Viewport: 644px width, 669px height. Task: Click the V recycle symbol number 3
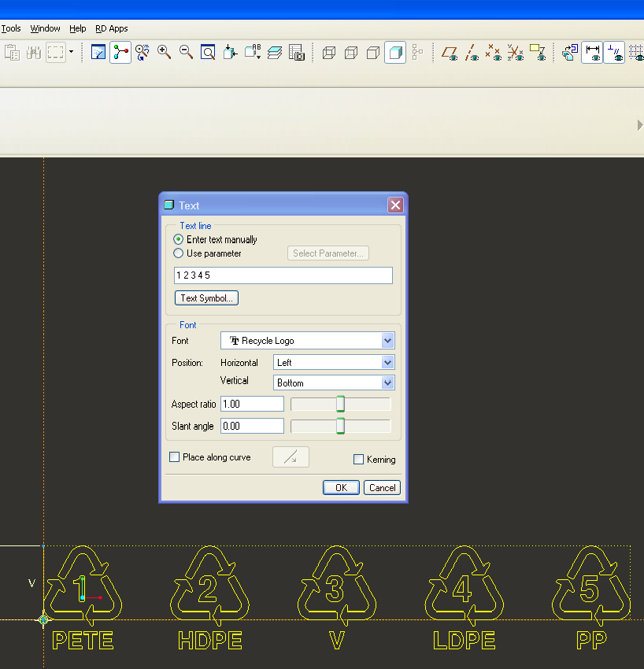[337, 587]
